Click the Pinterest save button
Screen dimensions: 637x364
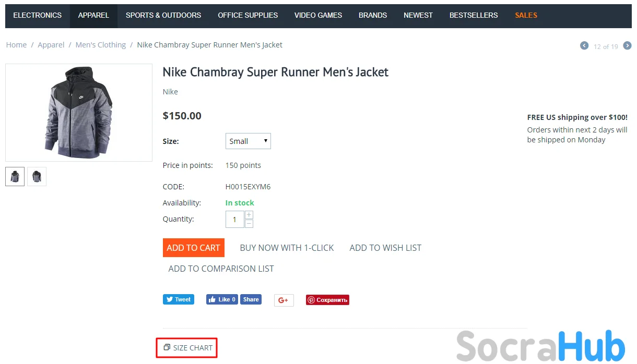click(x=327, y=300)
